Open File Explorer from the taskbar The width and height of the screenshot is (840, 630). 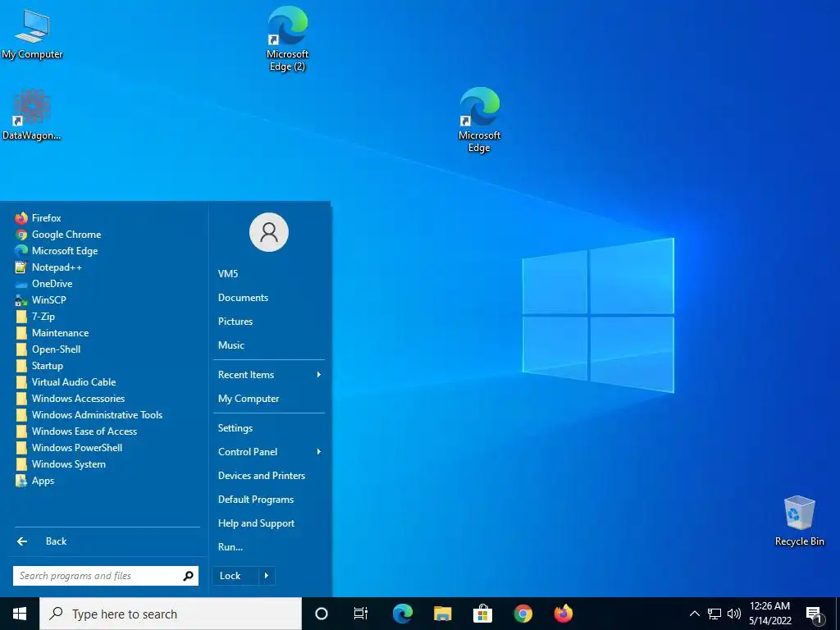pyautogui.click(x=442, y=614)
